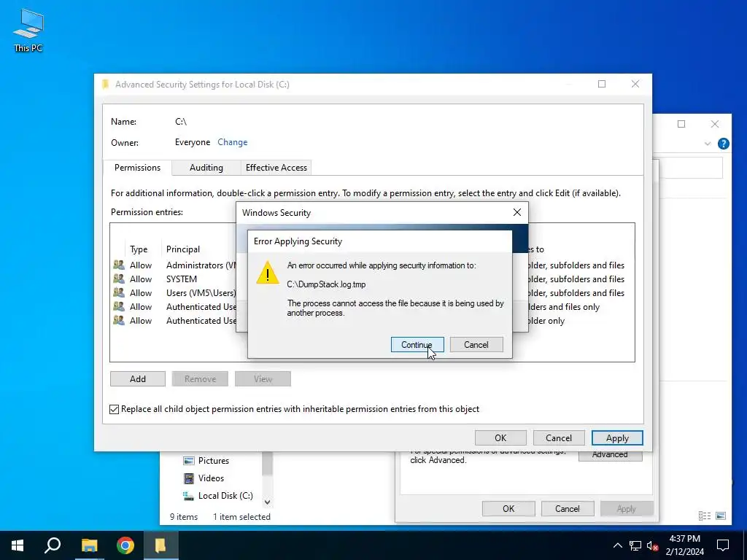747x560 pixels.
Task: Expand the ribbon chevron in Explorer window
Action: tap(708, 144)
